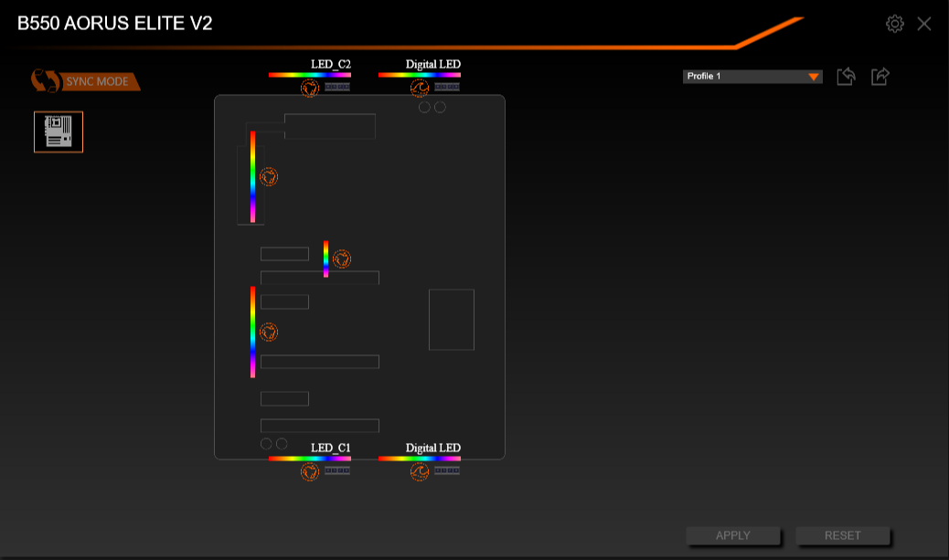Click the LED_C1 label
Screen dimensions: 949x560
coord(330,448)
